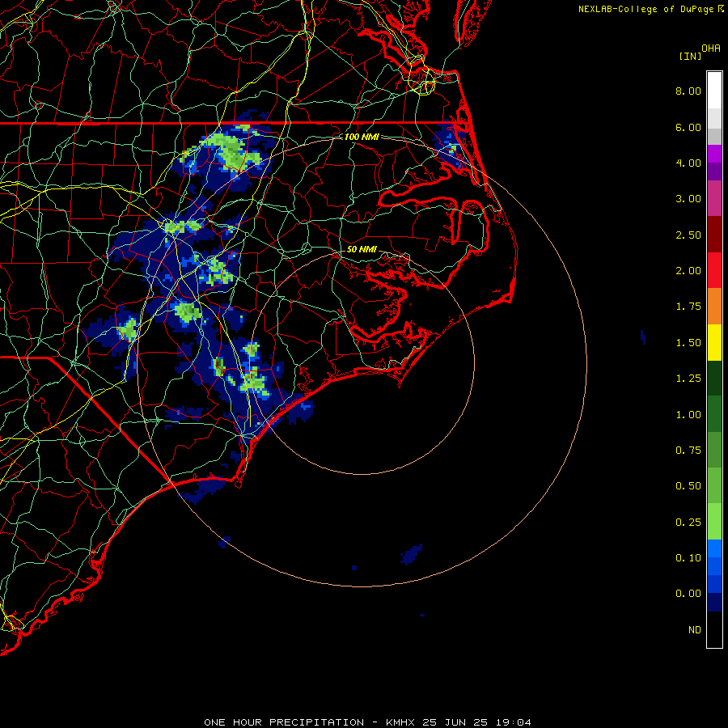Screen dimensions: 728x728
Task: Select the 1.75 legend value
Action: point(688,307)
